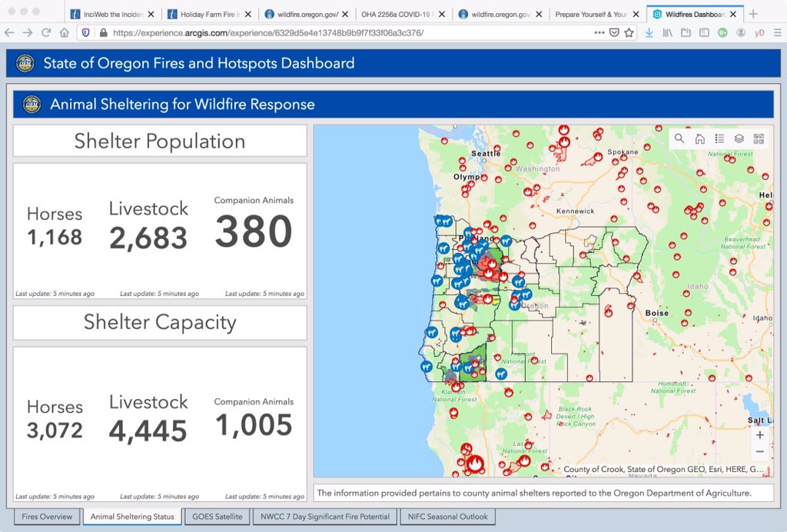Click the seal beside Animal Sheltering title

coord(32,105)
